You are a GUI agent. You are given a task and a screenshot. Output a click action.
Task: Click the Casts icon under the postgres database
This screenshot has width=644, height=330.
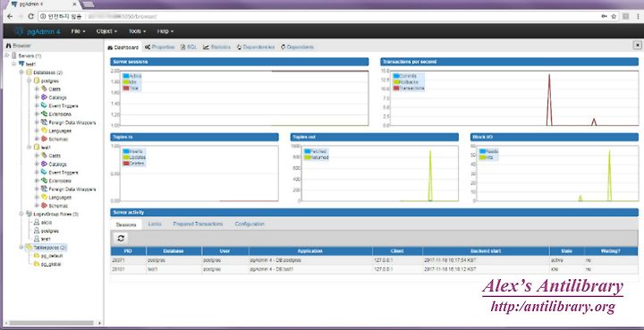click(x=45, y=89)
